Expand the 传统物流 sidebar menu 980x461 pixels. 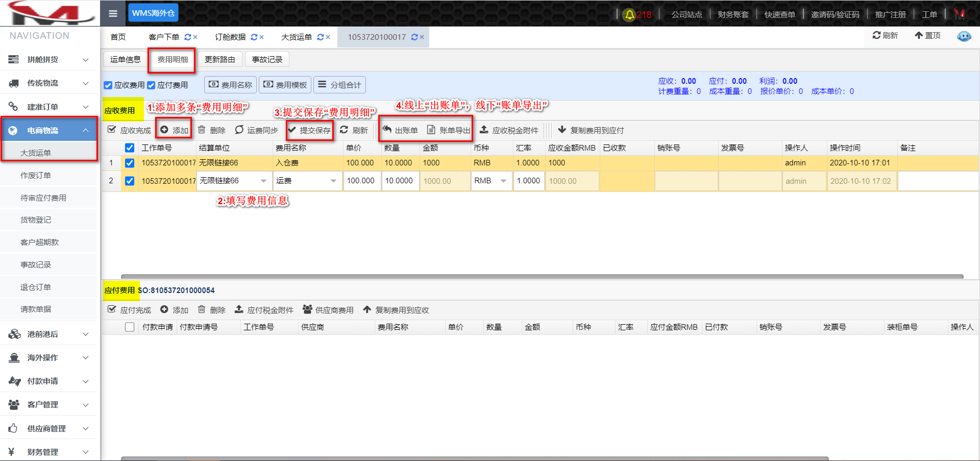pyautogui.click(x=48, y=83)
